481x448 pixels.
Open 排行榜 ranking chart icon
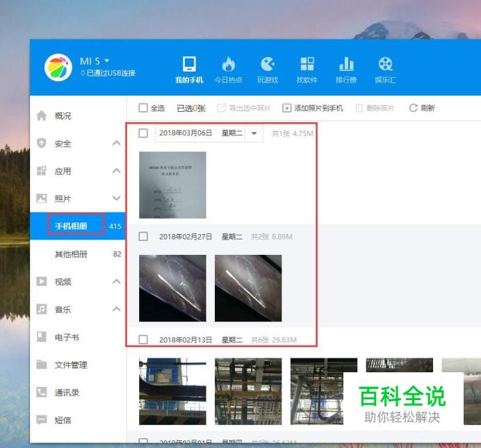346,64
